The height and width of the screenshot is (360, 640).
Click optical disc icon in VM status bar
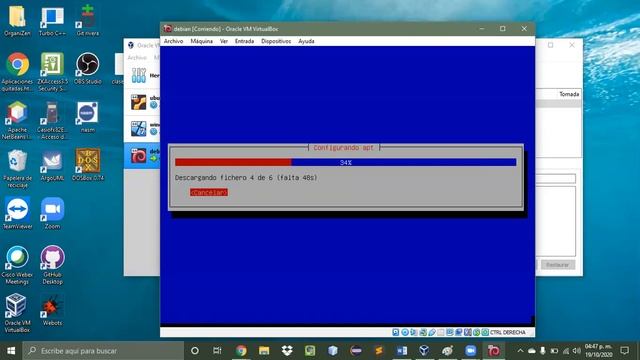click(x=404, y=332)
